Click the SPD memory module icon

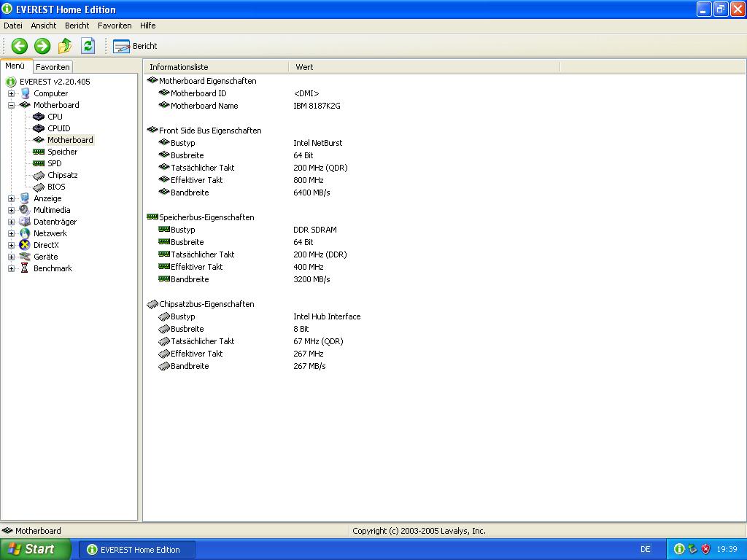click(x=39, y=163)
